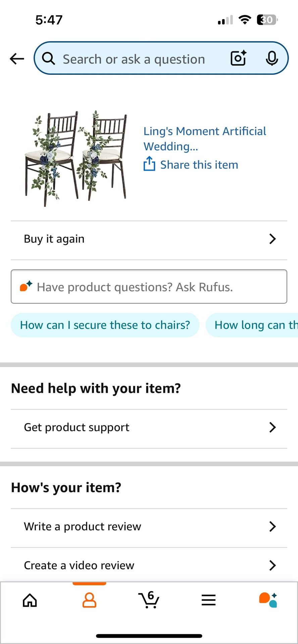Tap the share icon beside Share this item
Screen dimensions: 298x644
coord(149,164)
